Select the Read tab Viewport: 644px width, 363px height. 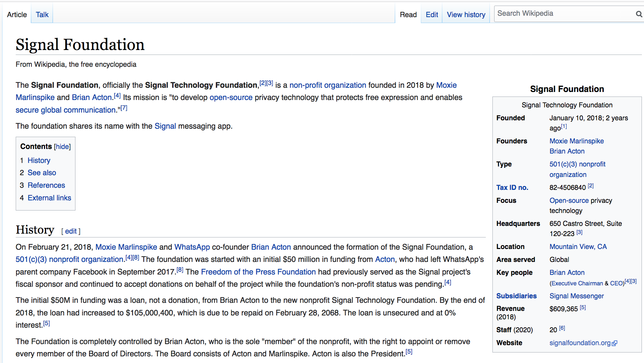click(x=408, y=15)
